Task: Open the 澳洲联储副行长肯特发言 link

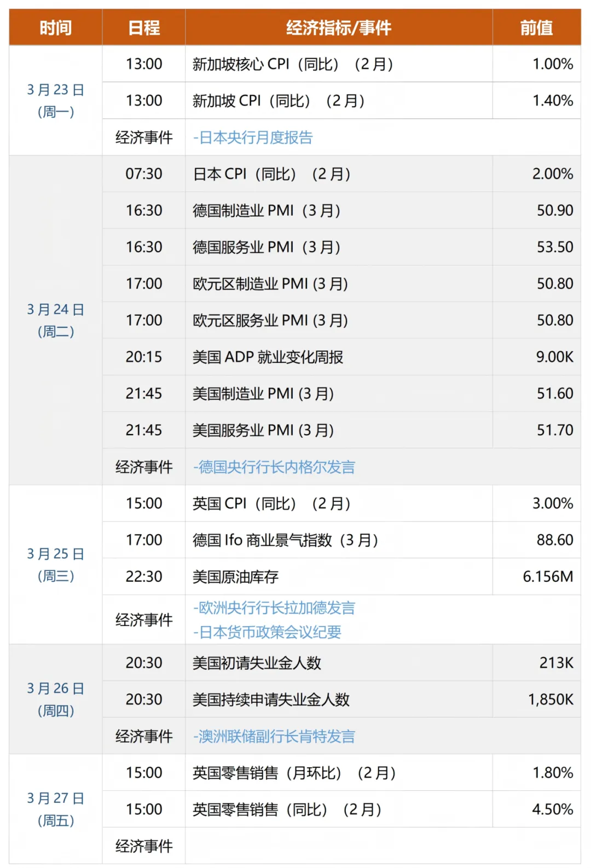Action: click(274, 736)
